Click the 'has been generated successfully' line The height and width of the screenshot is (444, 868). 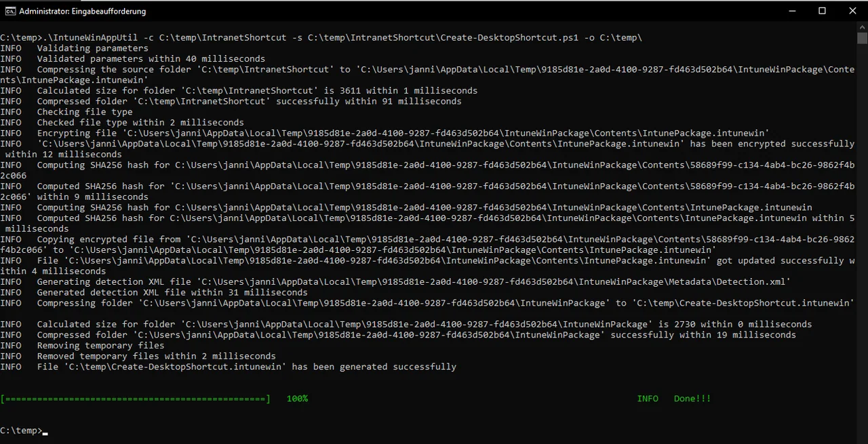(x=228, y=367)
